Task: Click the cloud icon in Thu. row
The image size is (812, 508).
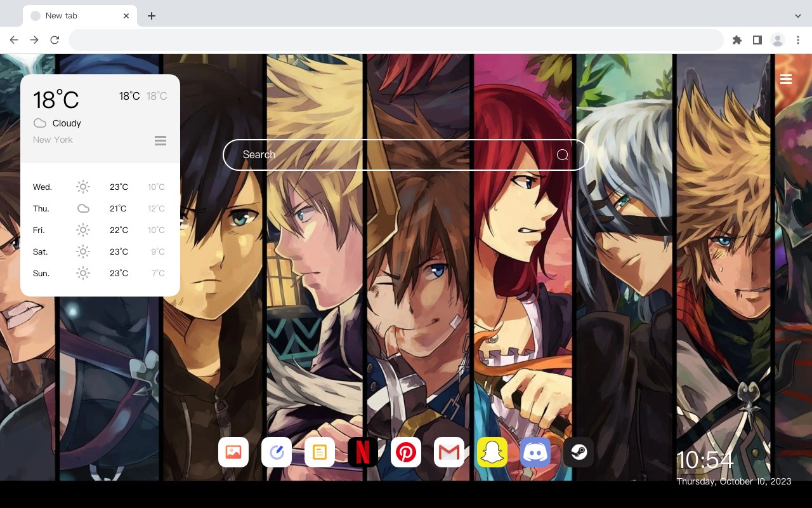Action: (x=83, y=208)
